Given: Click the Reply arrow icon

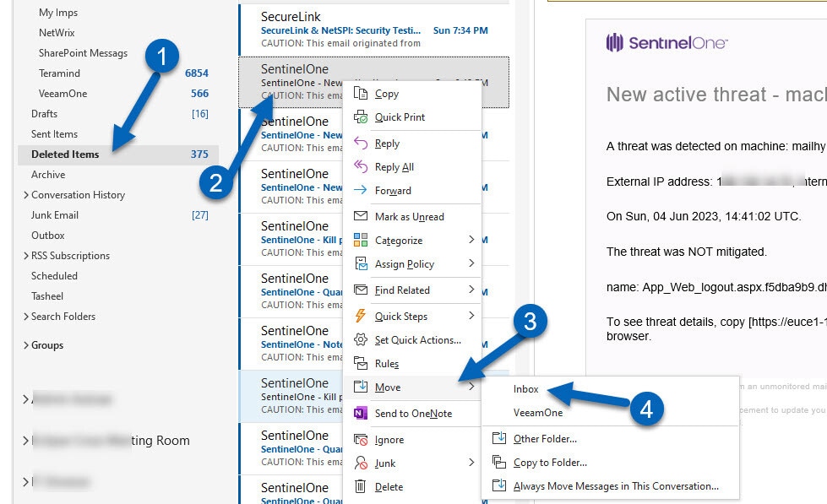Looking at the screenshot, I should [x=361, y=144].
